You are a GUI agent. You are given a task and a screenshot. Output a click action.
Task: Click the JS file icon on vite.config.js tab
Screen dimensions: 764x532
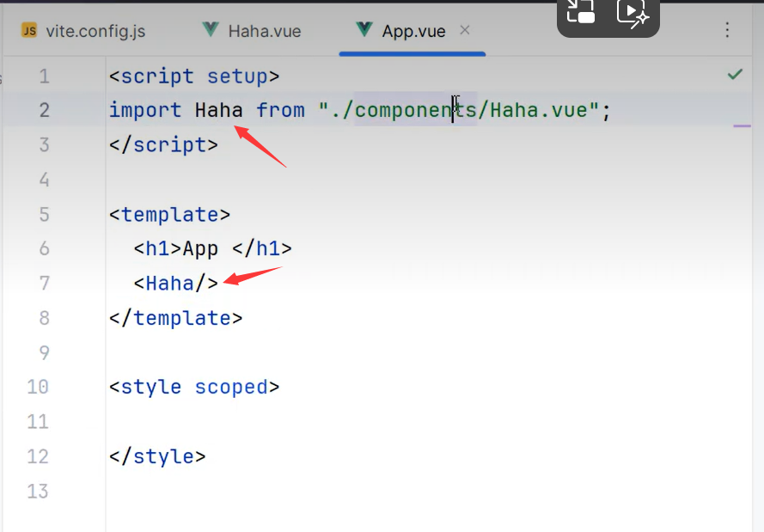click(x=29, y=31)
